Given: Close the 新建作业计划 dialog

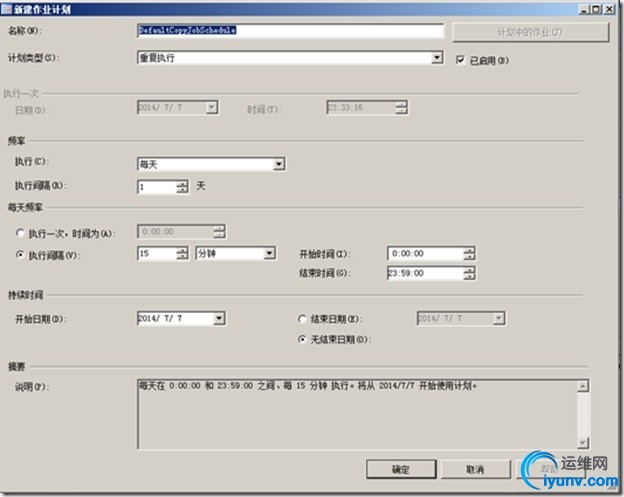Looking at the screenshot, I should click(610, 9).
